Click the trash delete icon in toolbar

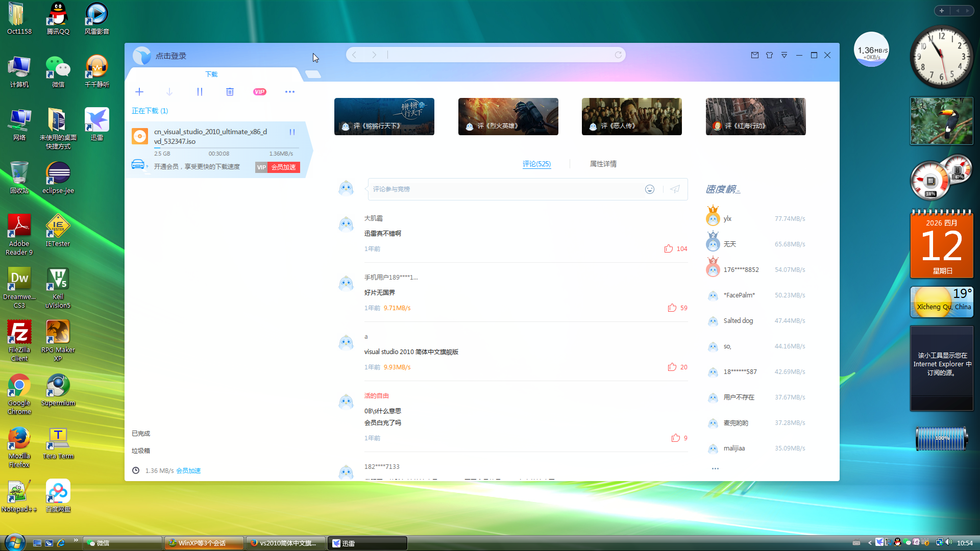coord(230,92)
